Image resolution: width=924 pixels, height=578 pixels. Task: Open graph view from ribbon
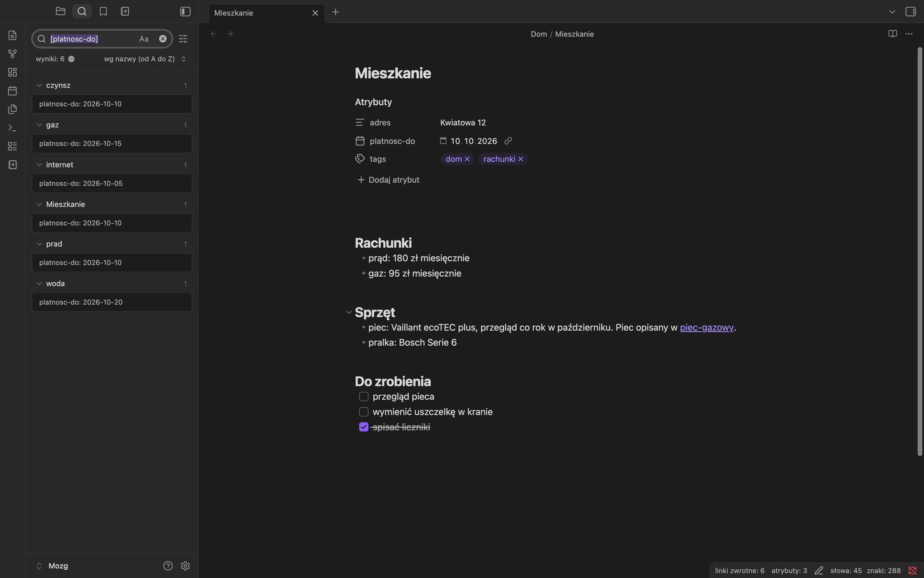point(12,54)
